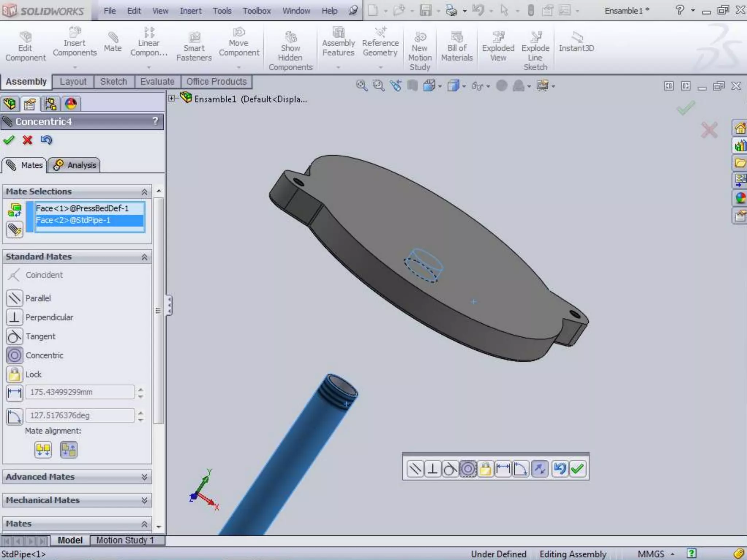Screen dimensions: 747x560
Task: Expand the Ensamble1 feature tree node
Action: pos(171,98)
